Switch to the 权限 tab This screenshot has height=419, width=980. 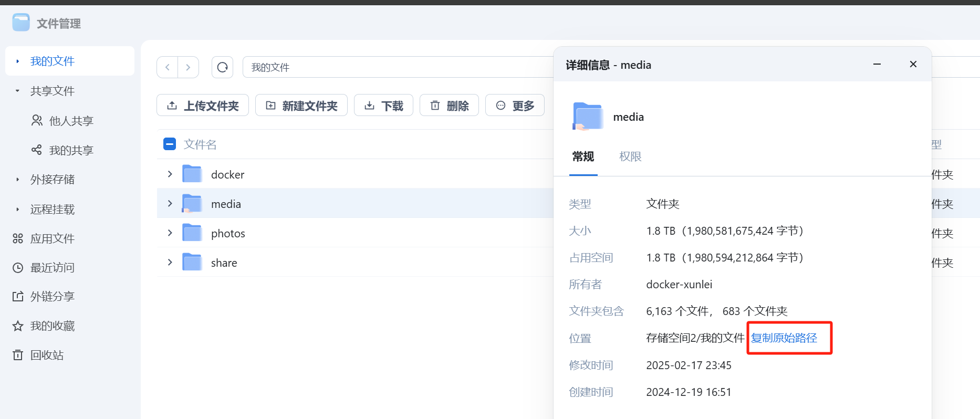point(630,156)
